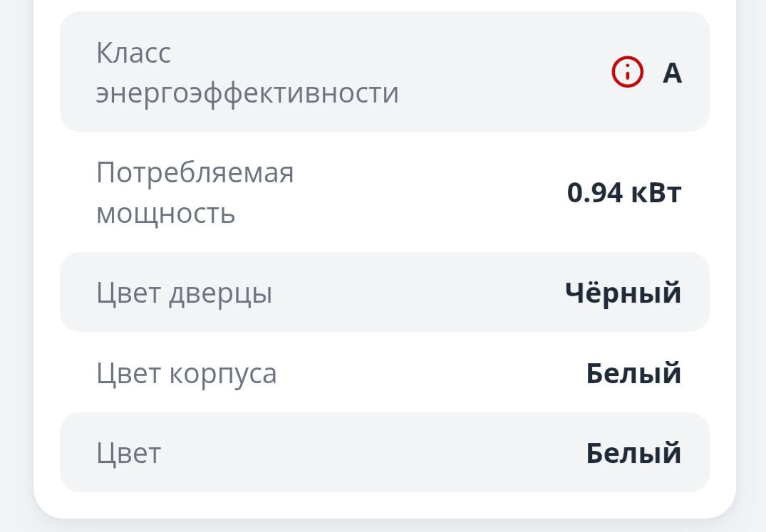Click "Цвет" just before the word "дверцы"
This screenshot has height=532, width=766.
pyautogui.click(x=129, y=293)
